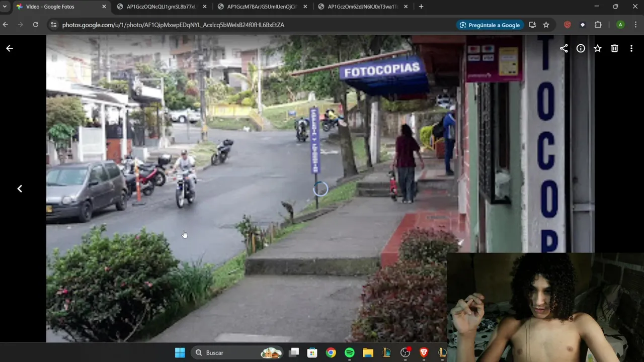The height and width of the screenshot is (362, 644).
Task: Click the photos.google.com address bar URL
Action: [173, 25]
